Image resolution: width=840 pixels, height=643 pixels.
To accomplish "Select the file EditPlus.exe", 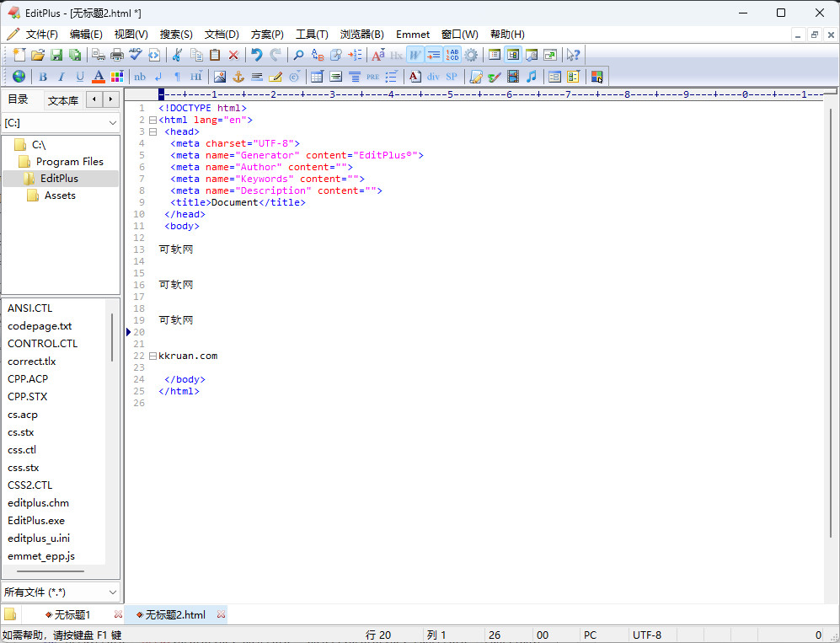I will (36, 520).
